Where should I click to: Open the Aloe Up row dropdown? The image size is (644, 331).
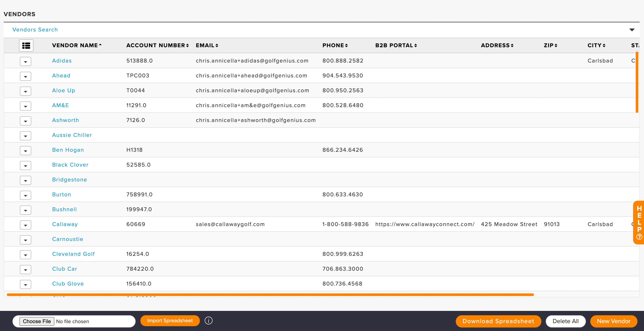tap(26, 91)
